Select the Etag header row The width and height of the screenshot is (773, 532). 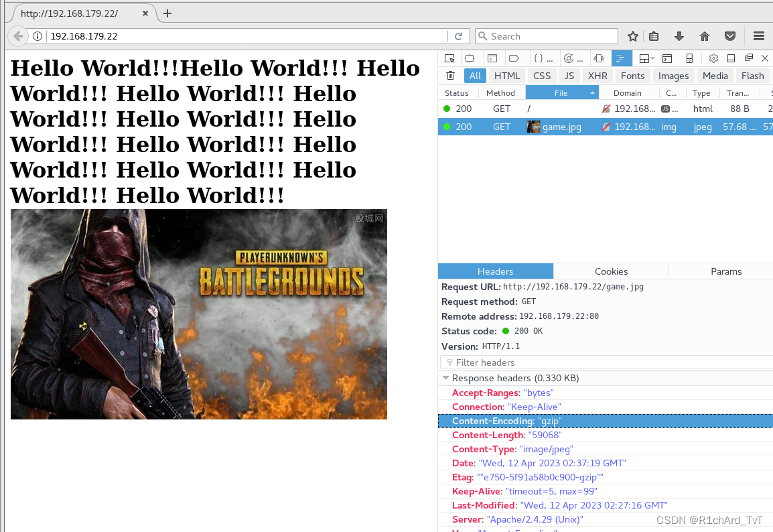point(606,477)
